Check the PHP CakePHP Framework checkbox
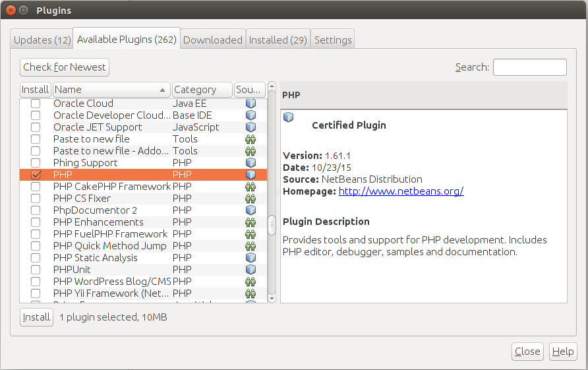588x370 pixels. 36,187
